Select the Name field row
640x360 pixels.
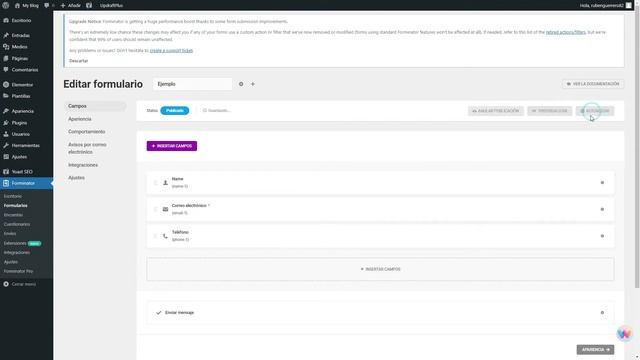(x=380, y=183)
